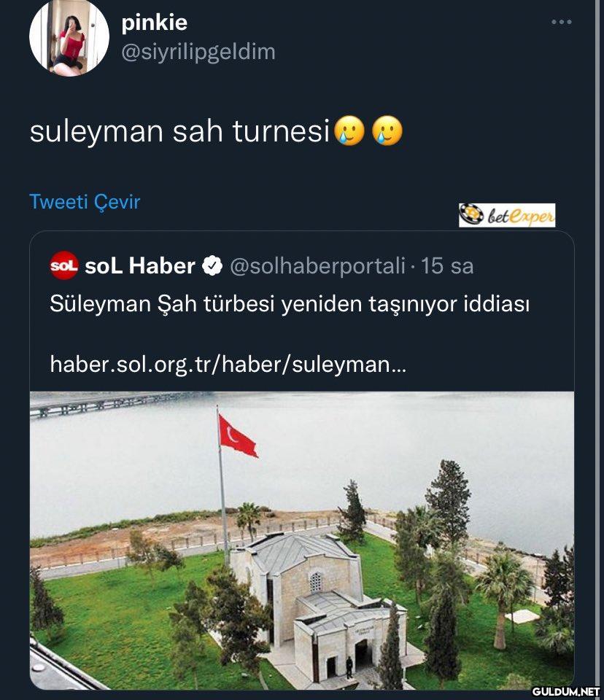The image size is (604, 700).
Task: Click Tweeti Çevir to translate tweet
Action: tap(85, 202)
